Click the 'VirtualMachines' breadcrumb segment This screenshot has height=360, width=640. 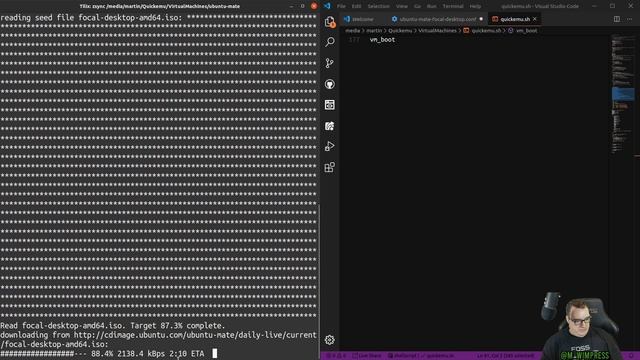[437, 31]
